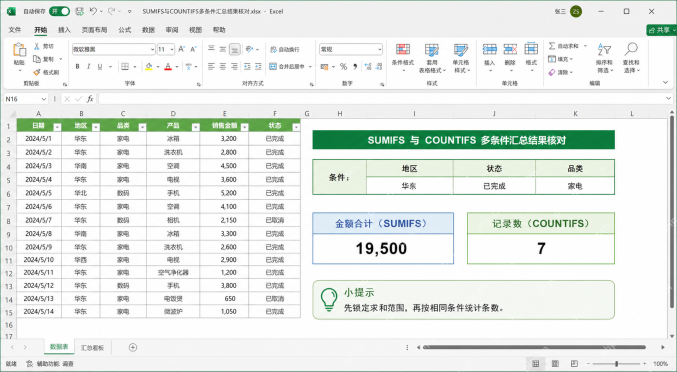Switch to the 视图 ribbon tab
The height and width of the screenshot is (372, 677).
[x=196, y=30]
